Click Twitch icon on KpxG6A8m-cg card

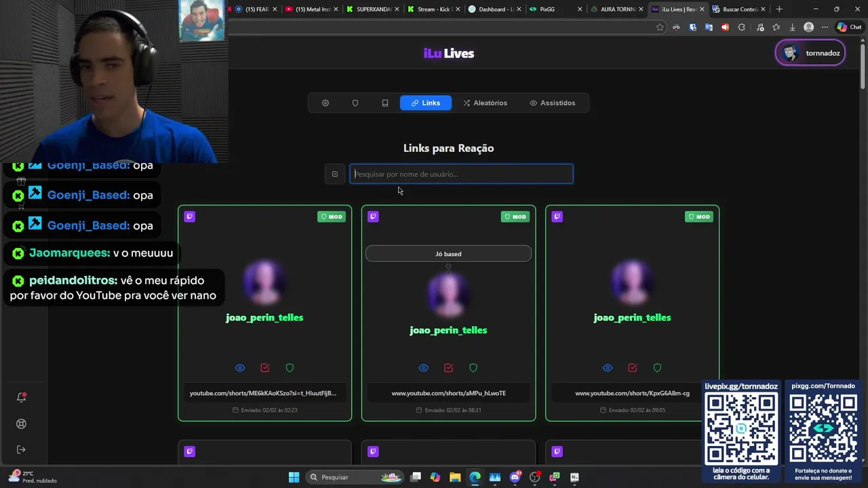pyautogui.click(x=557, y=217)
